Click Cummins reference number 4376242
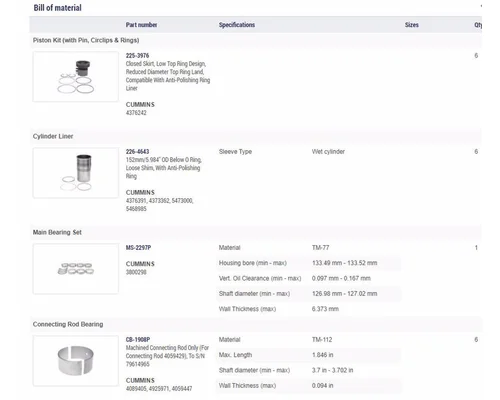Screen dimensions: 500x400 pyautogui.click(x=136, y=113)
